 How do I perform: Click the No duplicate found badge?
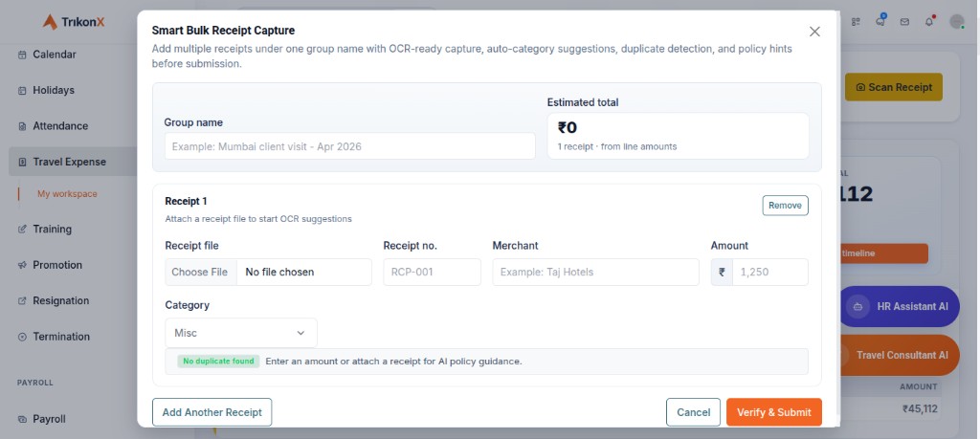pyautogui.click(x=218, y=361)
